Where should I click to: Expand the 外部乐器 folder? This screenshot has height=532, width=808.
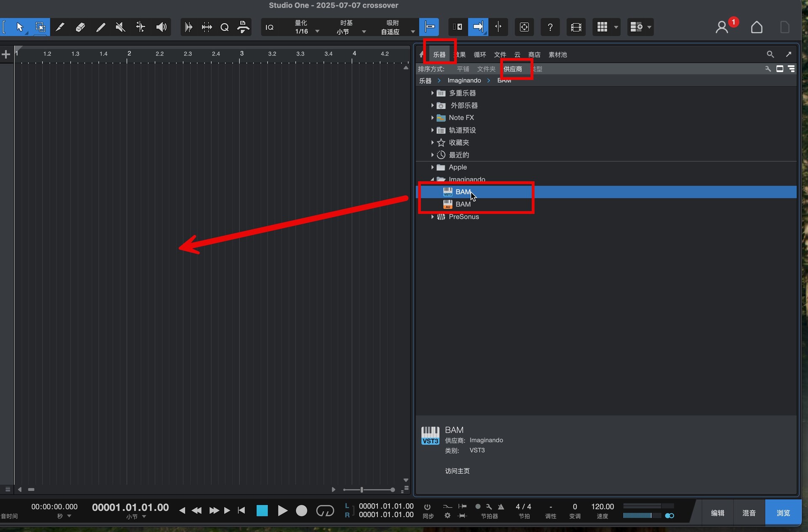coord(432,105)
